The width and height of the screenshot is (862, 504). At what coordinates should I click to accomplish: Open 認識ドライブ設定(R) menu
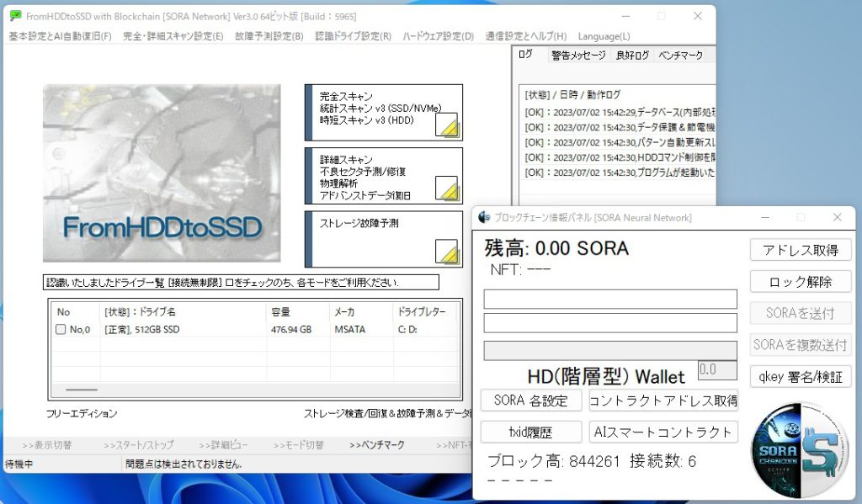353,36
